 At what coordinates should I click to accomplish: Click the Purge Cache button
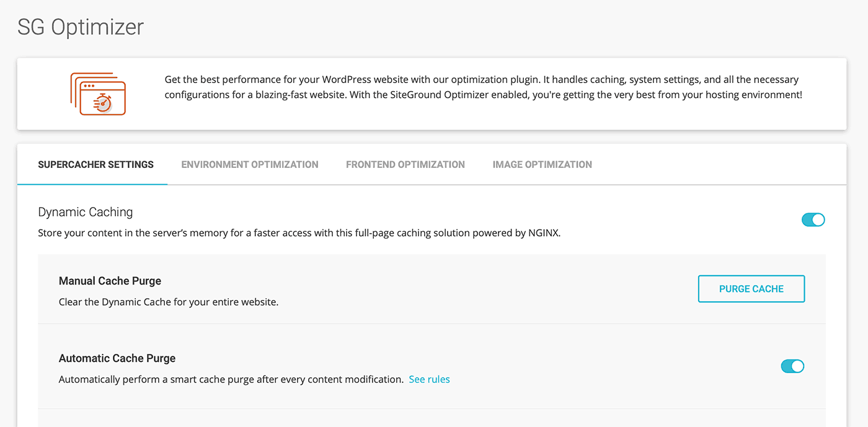point(751,289)
